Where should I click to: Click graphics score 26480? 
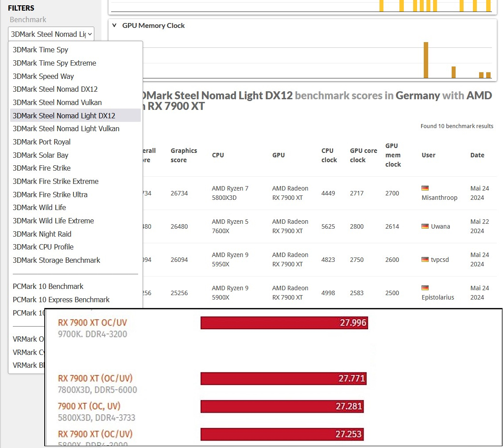[x=179, y=226]
